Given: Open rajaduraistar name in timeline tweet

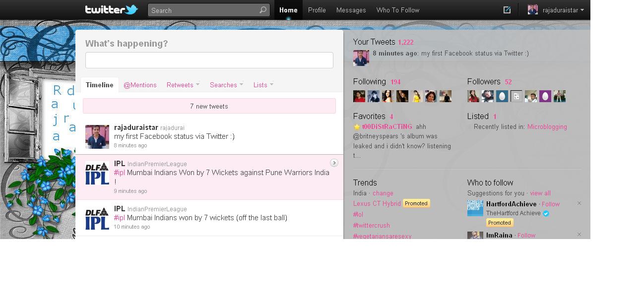Looking at the screenshot, I should (136, 127).
